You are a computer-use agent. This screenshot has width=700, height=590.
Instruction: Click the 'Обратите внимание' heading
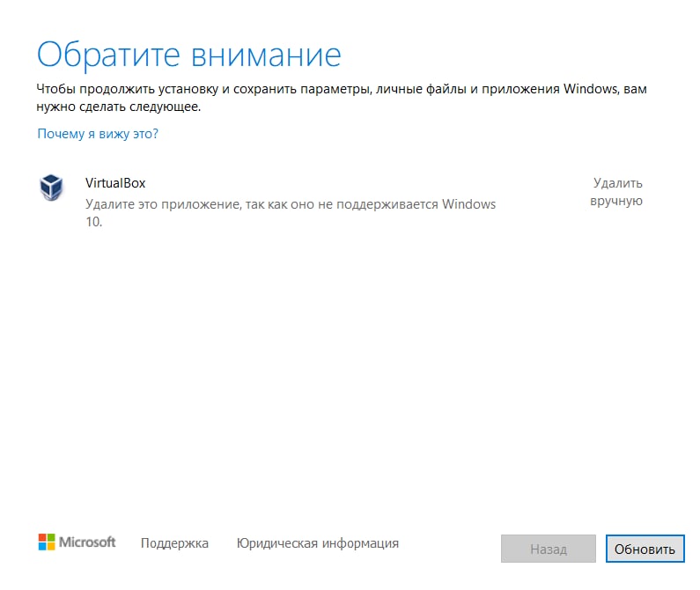pos(188,55)
